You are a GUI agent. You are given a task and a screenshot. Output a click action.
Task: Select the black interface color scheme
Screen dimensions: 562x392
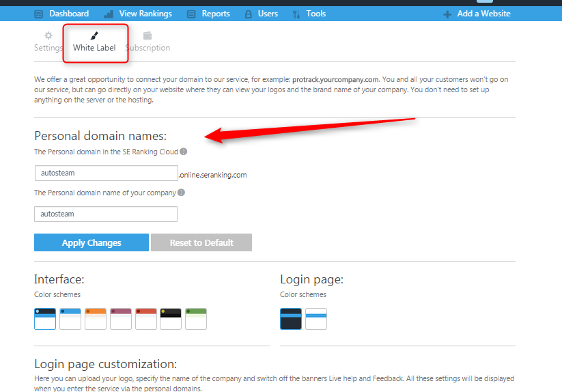pos(171,319)
